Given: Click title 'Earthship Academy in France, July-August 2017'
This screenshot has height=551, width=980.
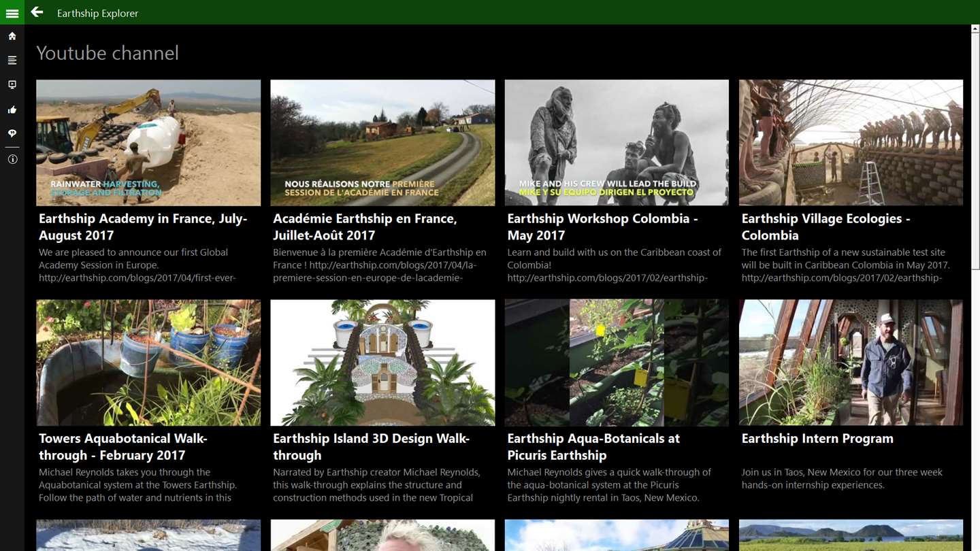Looking at the screenshot, I should 143,227.
